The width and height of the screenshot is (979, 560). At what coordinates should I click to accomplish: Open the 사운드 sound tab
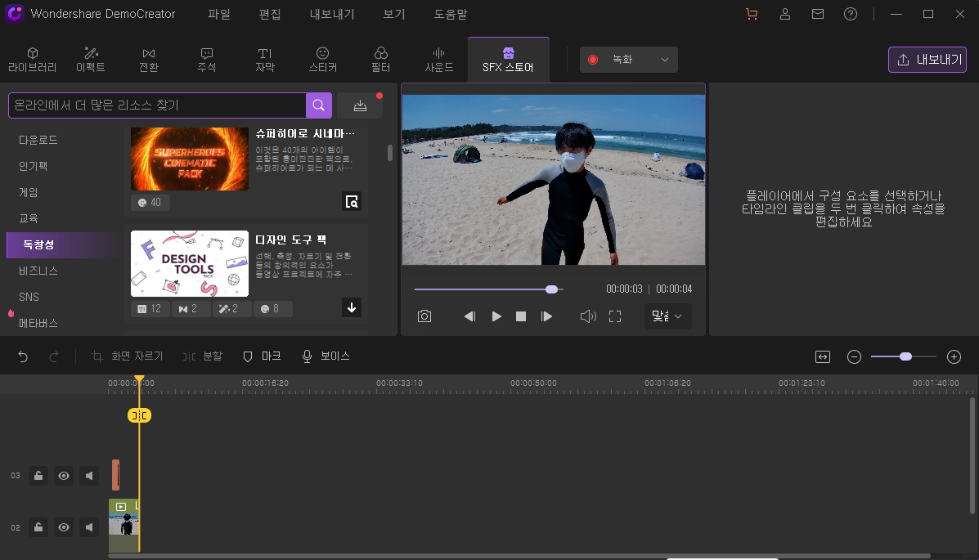pyautogui.click(x=439, y=60)
